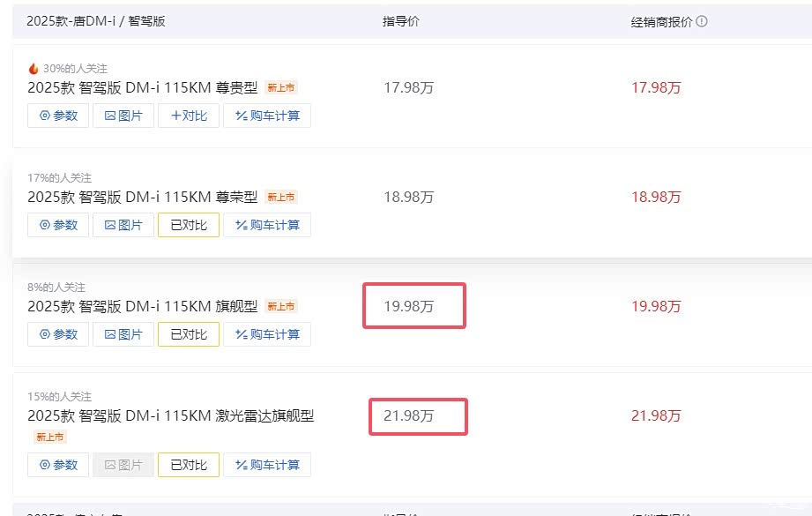812x516 pixels.
Task: Click the 新上市 tag on 旗舰型
Action: coord(281,307)
